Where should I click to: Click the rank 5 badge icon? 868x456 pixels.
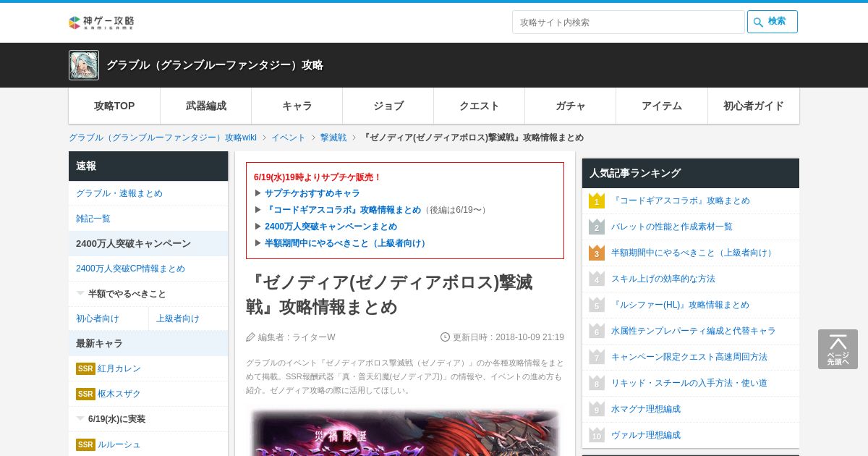pyautogui.click(x=597, y=305)
